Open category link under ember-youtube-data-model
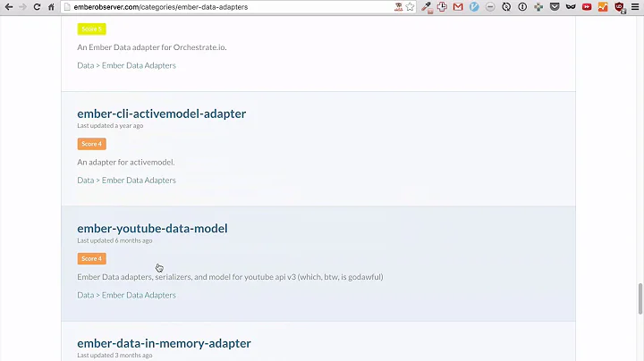 coord(126,296)
